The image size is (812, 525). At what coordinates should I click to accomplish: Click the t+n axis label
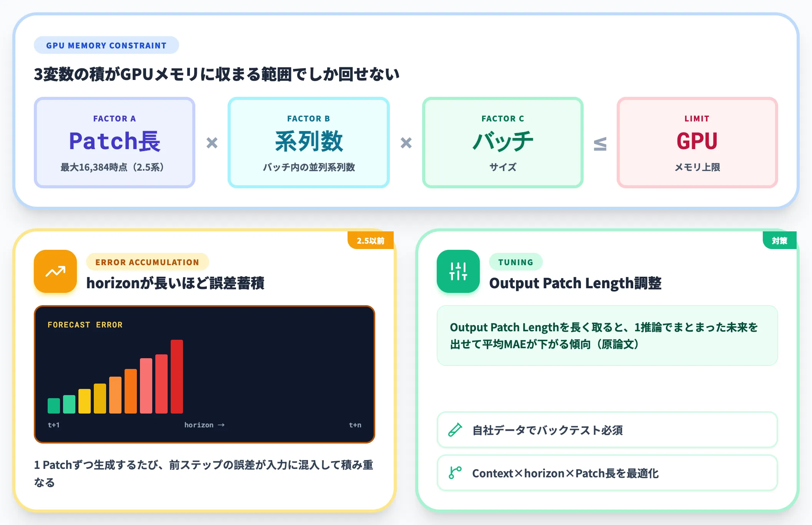click(355, 425)
